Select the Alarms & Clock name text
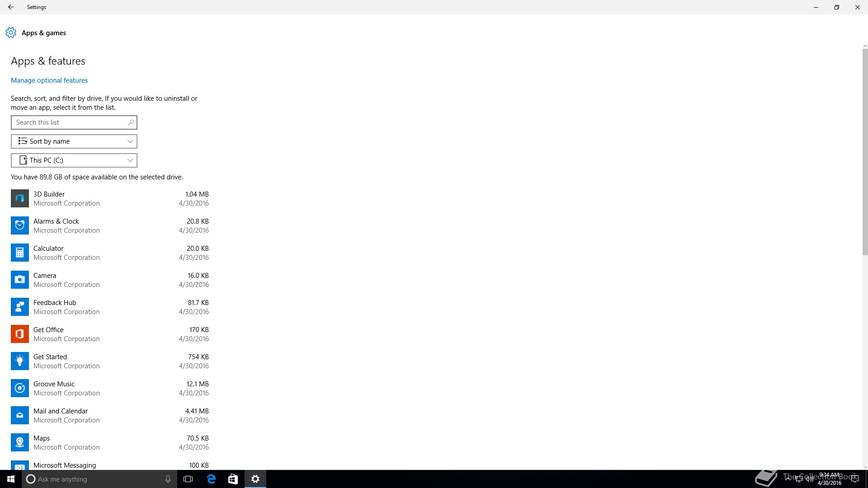Screen dimensions: 868x488 tap(56, 221)
